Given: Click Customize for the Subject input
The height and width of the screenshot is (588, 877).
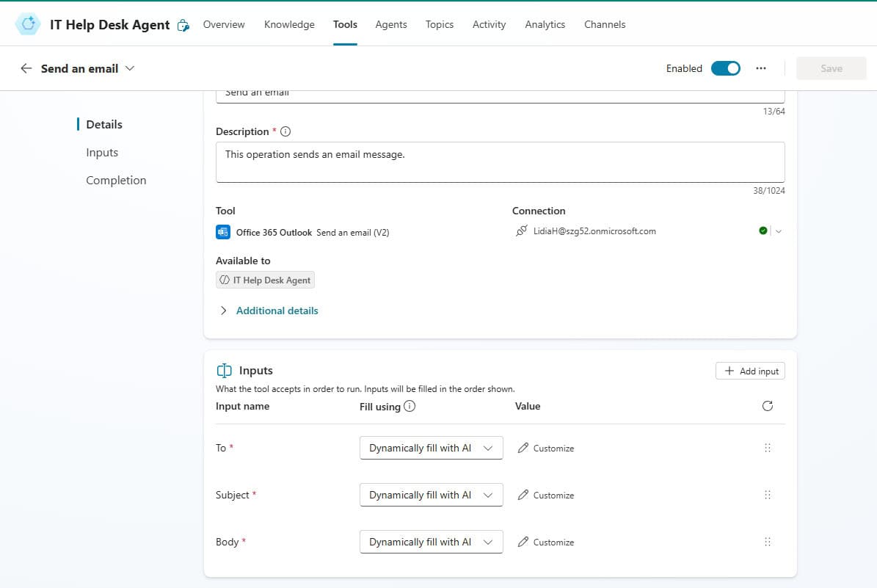Looking at the screenshot, I should click(x=546, y=496).
